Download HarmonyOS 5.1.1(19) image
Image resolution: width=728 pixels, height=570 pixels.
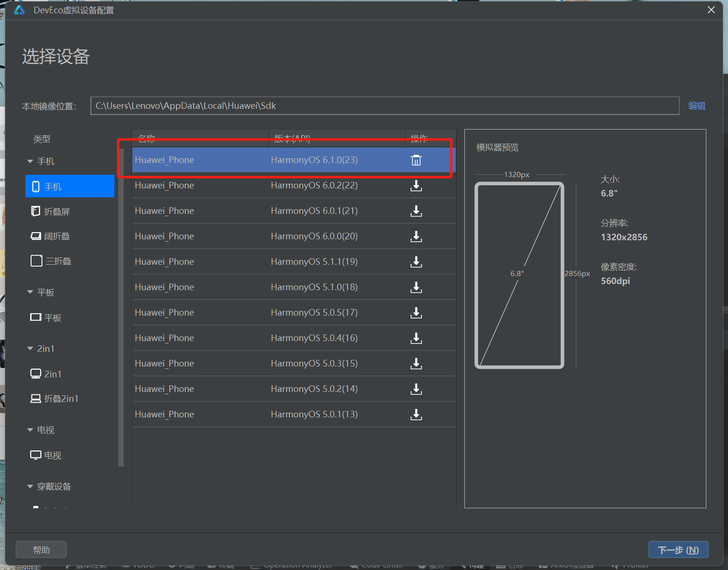tap(416, 262)
